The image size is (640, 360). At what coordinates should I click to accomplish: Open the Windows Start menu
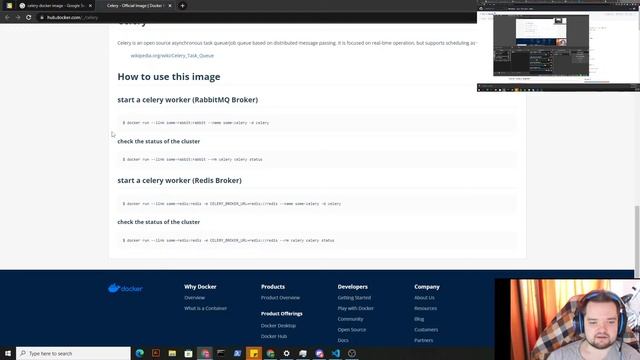pos(8,353)
